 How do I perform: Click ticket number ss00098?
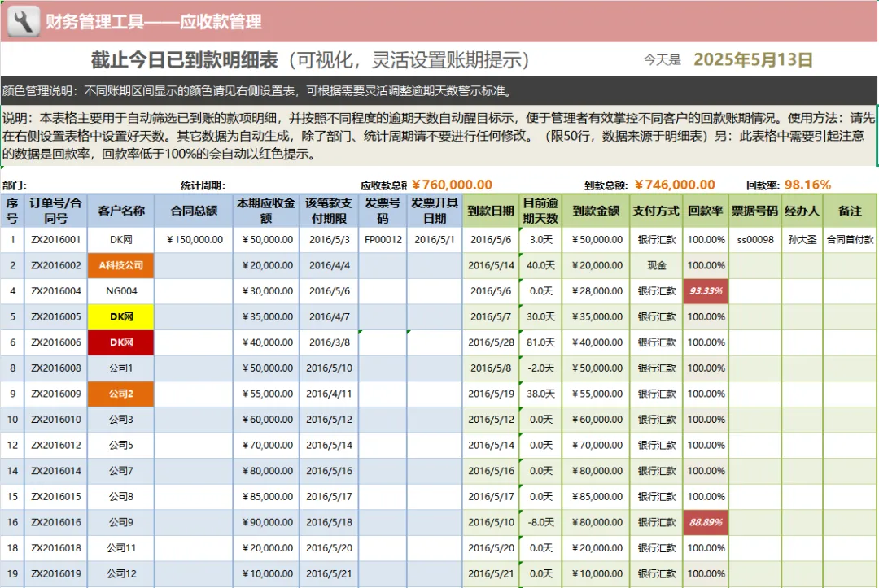coord(755,240)
